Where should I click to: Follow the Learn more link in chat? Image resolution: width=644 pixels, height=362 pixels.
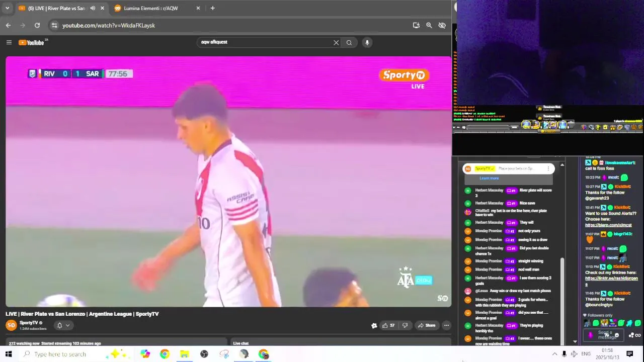pos(489,178)
